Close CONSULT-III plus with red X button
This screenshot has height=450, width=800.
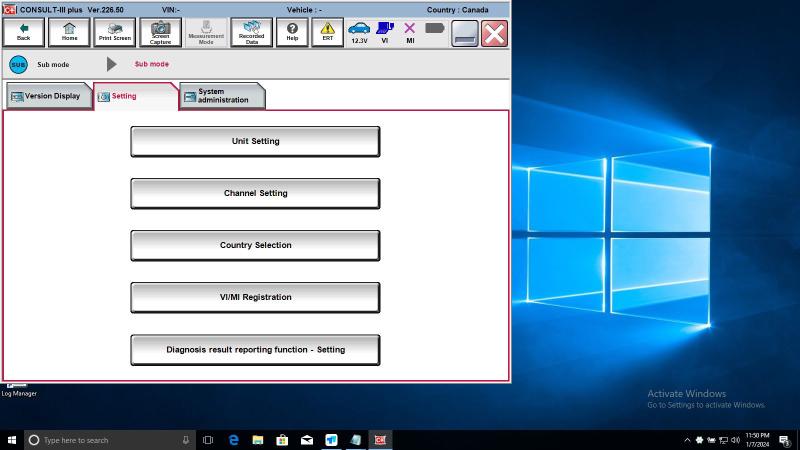pyautogui.click(x=494, y=34)
